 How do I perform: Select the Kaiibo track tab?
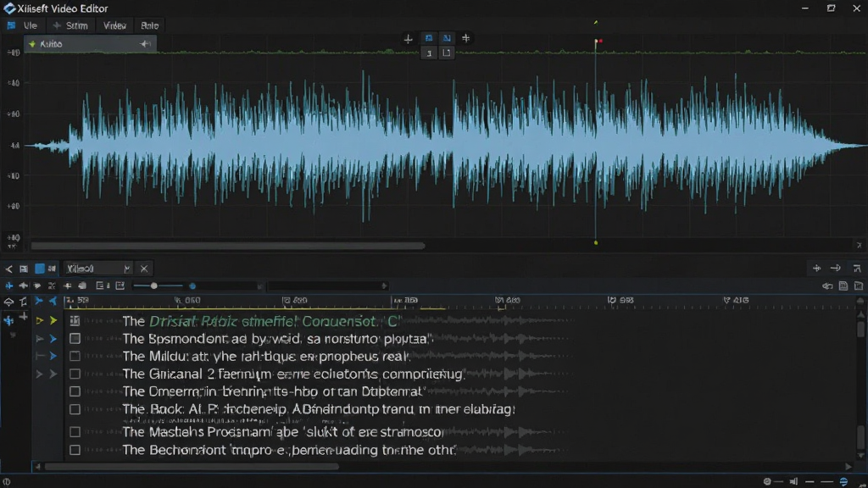point(90,44)
